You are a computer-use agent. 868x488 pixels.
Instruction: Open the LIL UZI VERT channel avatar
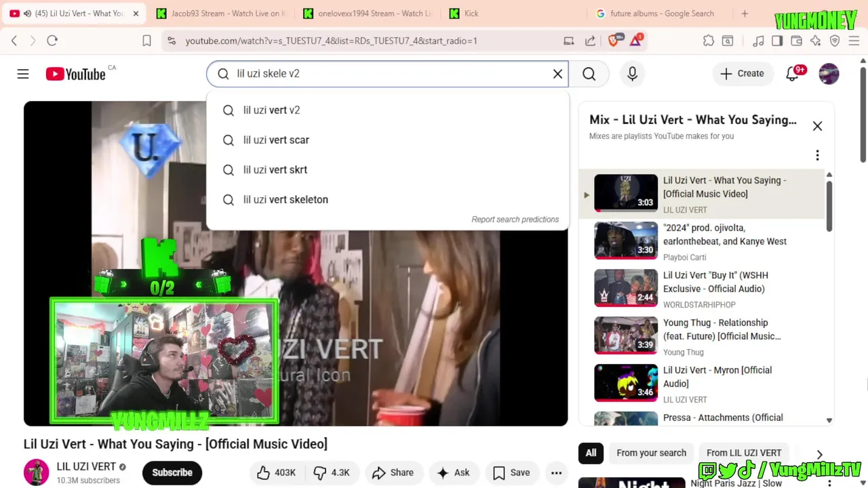pyautogui.click(x=37, y=472)
